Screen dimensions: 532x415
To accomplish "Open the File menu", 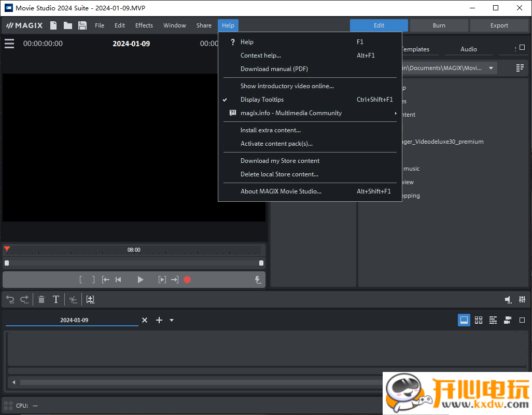I will [100, 25].
